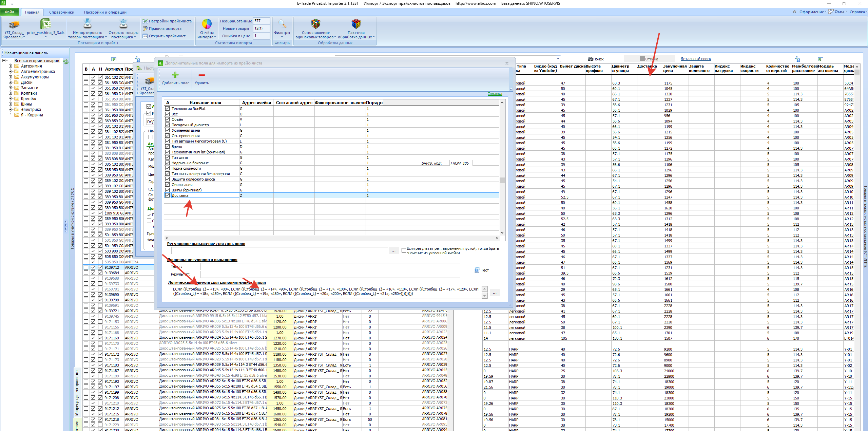Uncheck the Доставка field checkbox
The width and height of the screenshot is (868, 431).
point(167,195)
